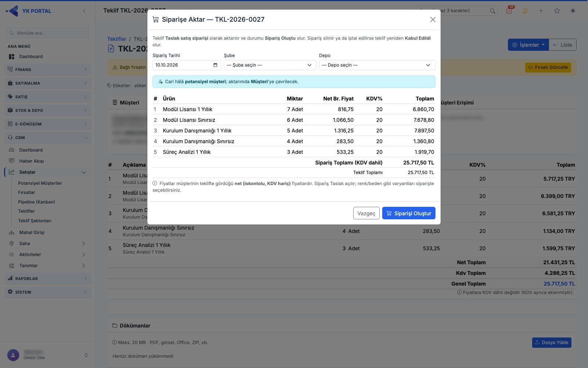
Task: Go to Potansiyel Müşteriler
Action: 40,183
